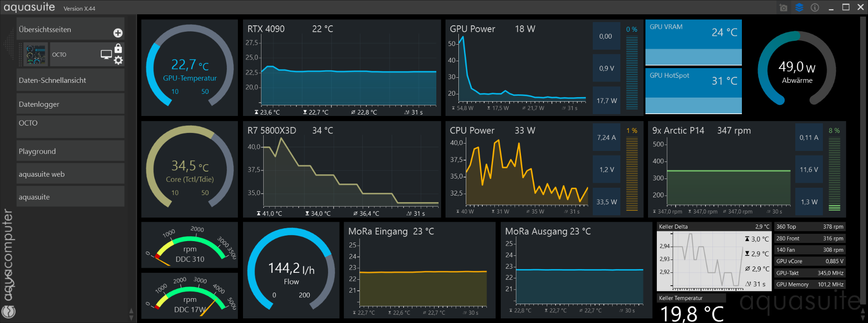The height and width of the screenshot is (323, 868).
Task: Click the CPU Power chart
Action: click(x=518, y=169)
